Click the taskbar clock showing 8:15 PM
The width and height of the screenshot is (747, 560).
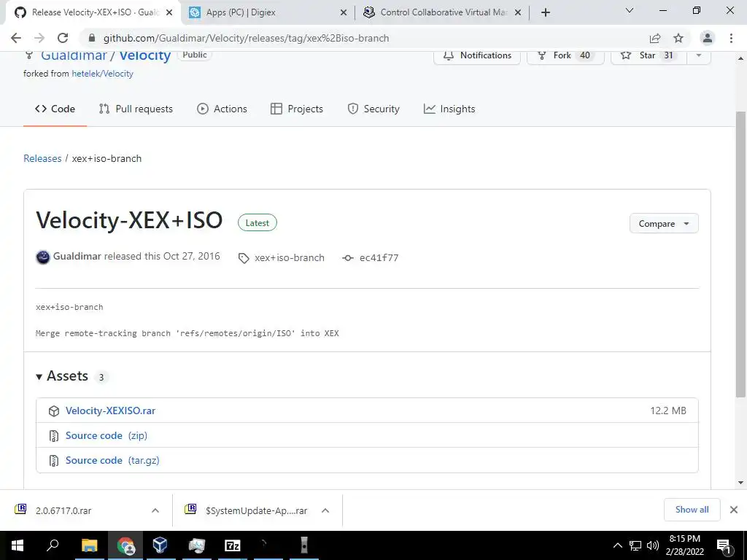(x=685, y=545)
